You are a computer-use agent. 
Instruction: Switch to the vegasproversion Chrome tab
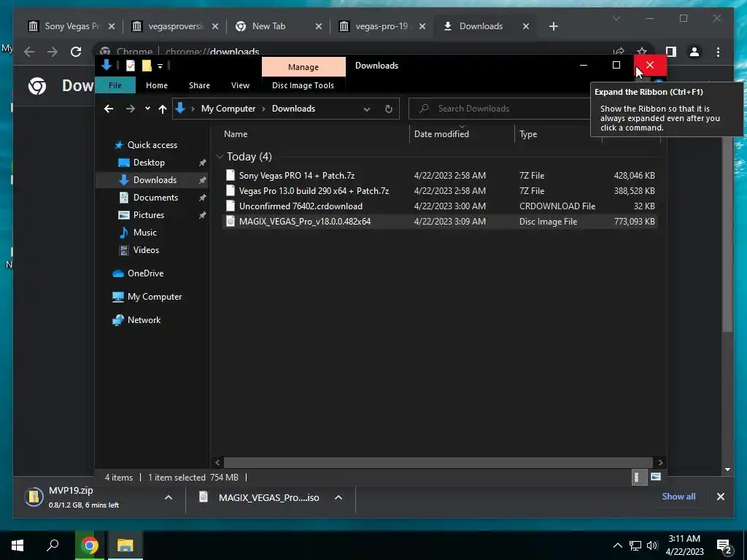point(175,26)
